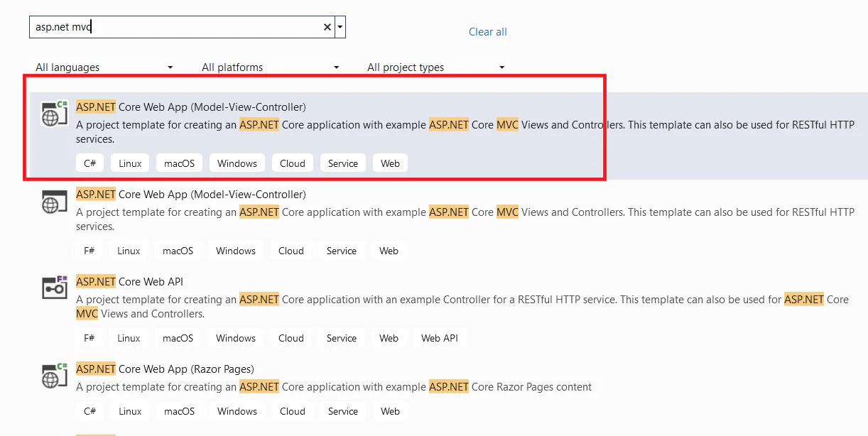
Task: Click the Linux tag in the C# MVC template
Action: [130, 163]
